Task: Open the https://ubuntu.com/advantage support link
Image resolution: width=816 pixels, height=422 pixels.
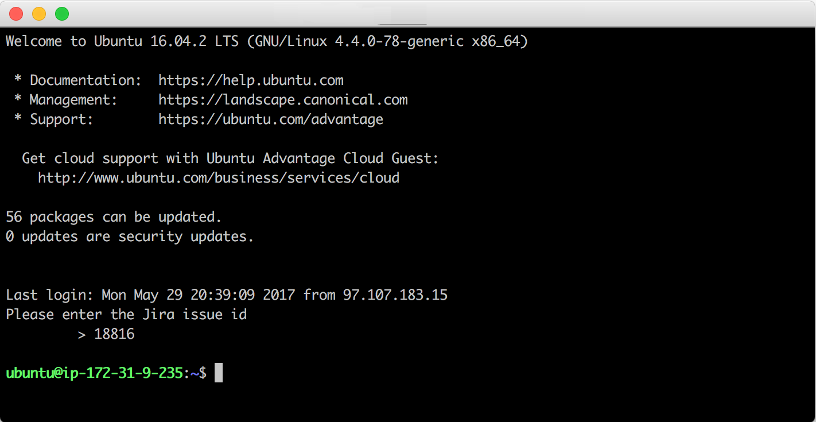Action: coord(271,120)
